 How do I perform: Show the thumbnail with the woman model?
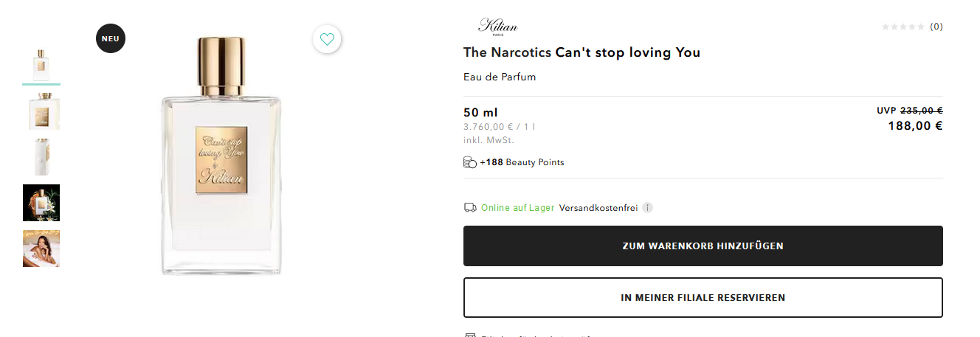click(41, 249)
